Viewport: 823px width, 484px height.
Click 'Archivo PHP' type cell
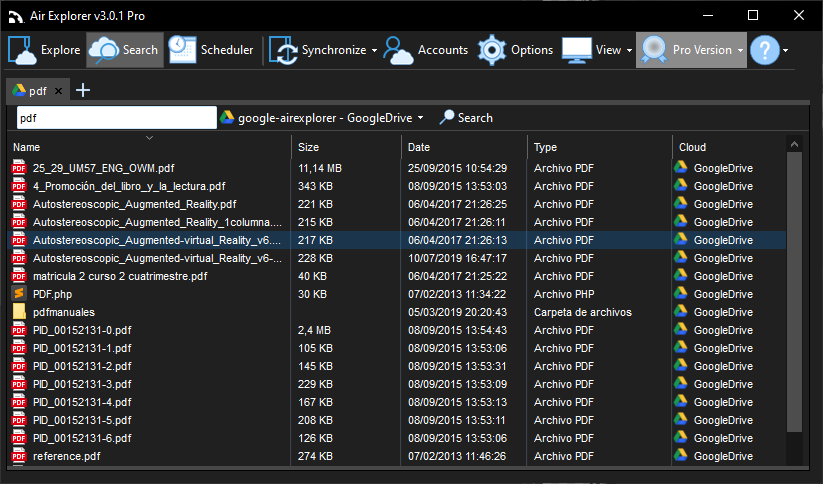(564, 294)
